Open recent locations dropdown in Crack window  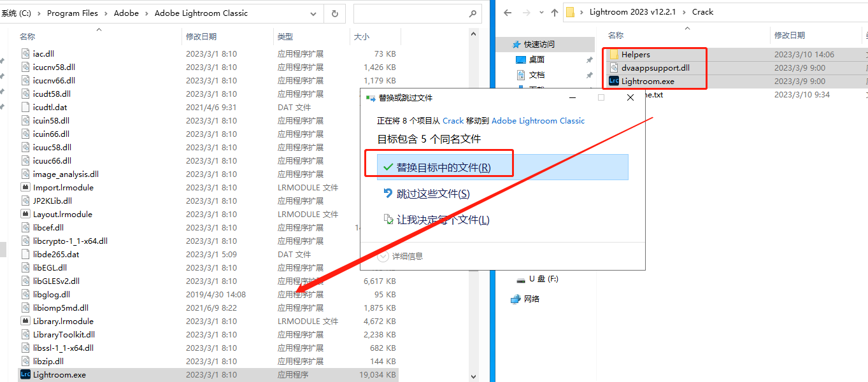[x=540, y=12]
